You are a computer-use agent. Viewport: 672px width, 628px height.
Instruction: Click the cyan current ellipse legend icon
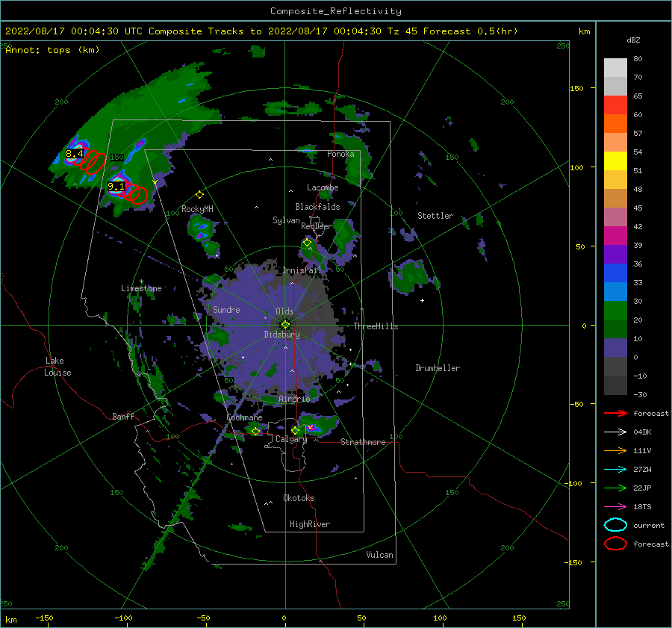coord(615,525)
